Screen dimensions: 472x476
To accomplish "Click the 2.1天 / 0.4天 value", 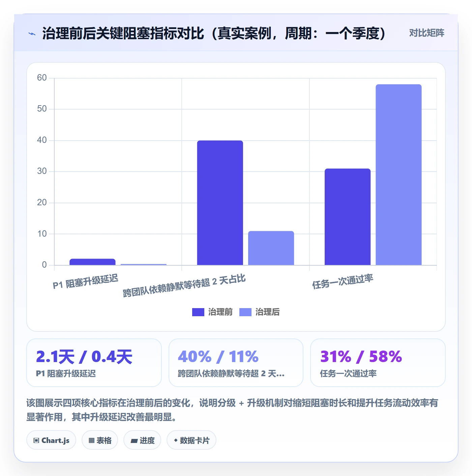I will point(84,357).
